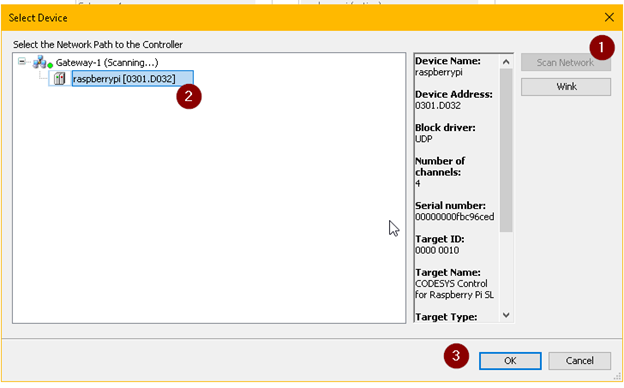Click Target ID value 0000 0010
The width and height of the screenshot is (624, 388).
click(x=437, y=250)
